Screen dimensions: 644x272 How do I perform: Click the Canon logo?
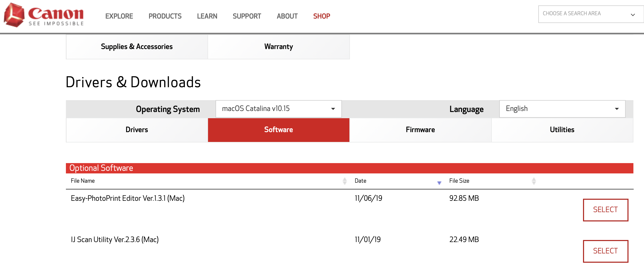[43, 15]
